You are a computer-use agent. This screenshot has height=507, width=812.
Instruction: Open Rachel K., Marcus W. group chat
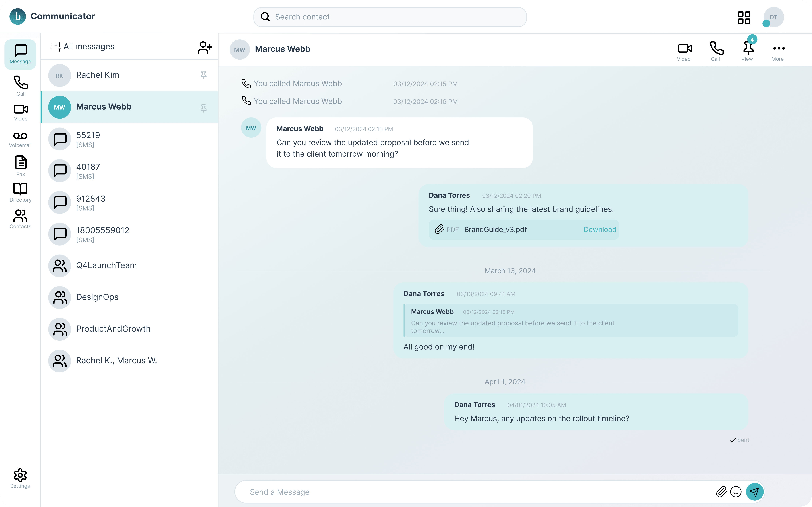click(129, 361)
